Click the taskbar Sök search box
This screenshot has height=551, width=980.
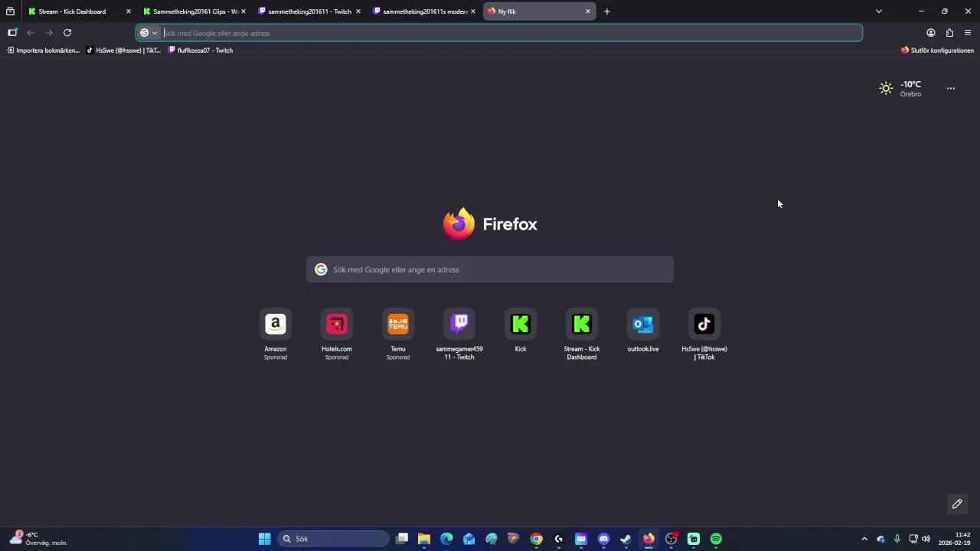pyautogui.click(x=333, y=539)
